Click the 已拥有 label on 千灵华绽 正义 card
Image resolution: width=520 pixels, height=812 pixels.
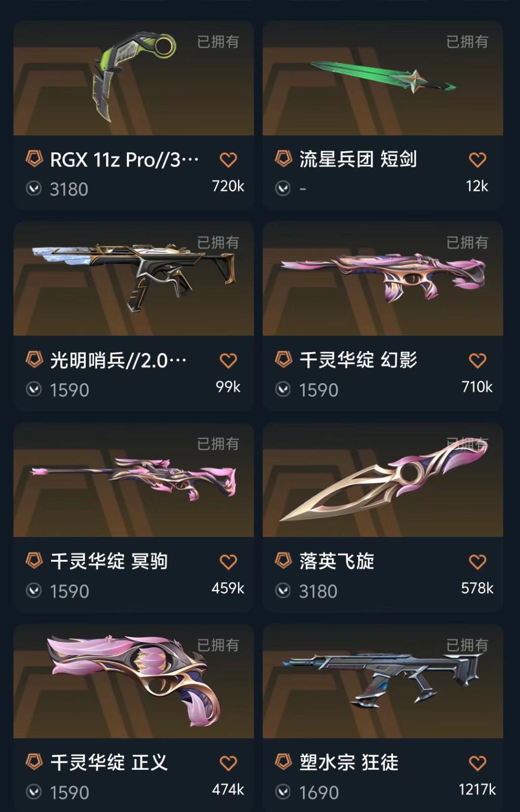[218, 646]
